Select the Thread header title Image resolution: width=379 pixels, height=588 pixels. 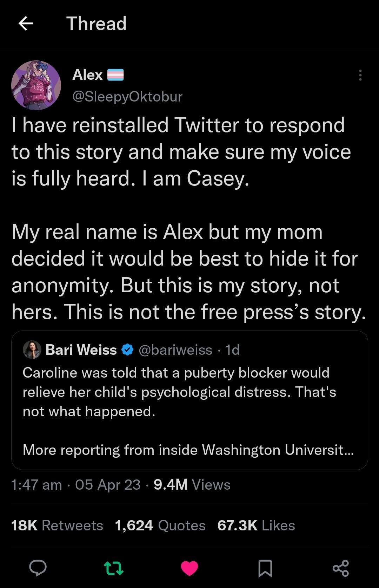coord(96,24)
